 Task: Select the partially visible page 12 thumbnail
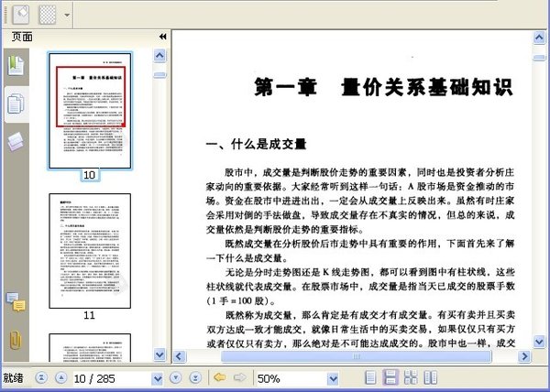click(x=90, y=348)
